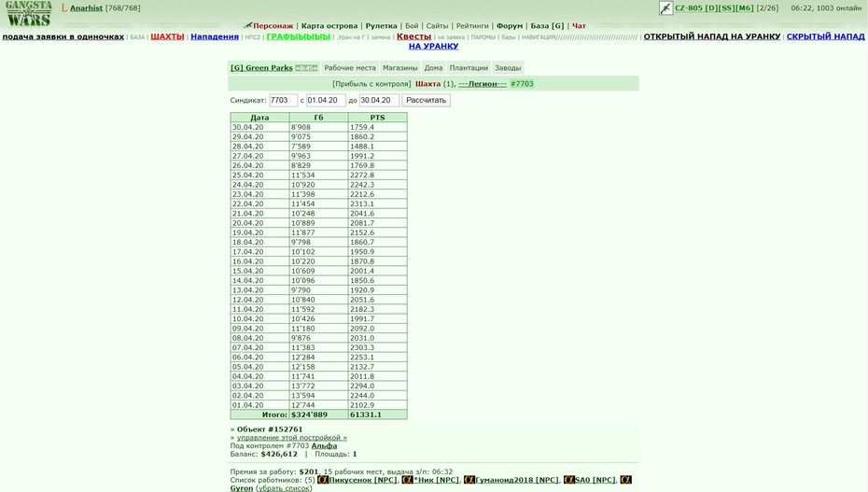Open the Anarhist profile link

pos(86,8)
